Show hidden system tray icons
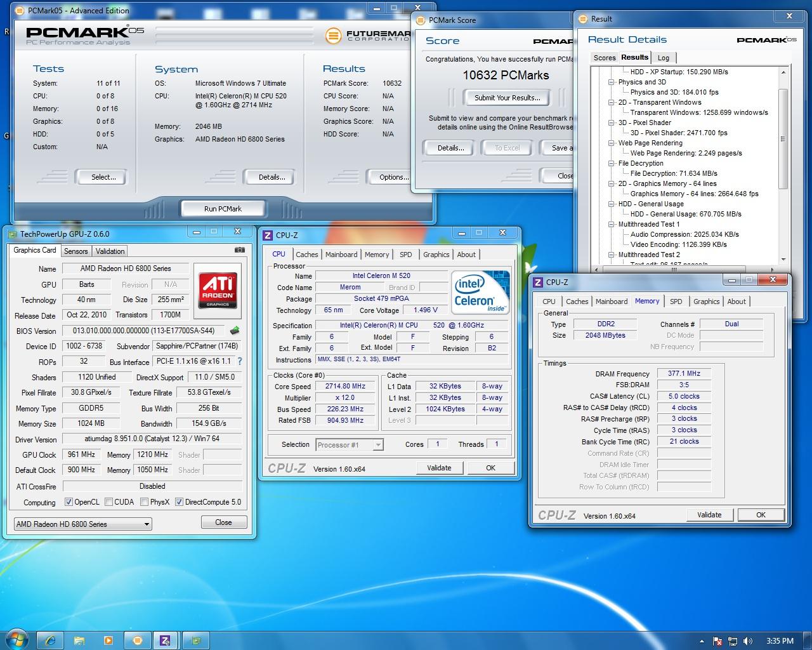 [x=702, y=641]
